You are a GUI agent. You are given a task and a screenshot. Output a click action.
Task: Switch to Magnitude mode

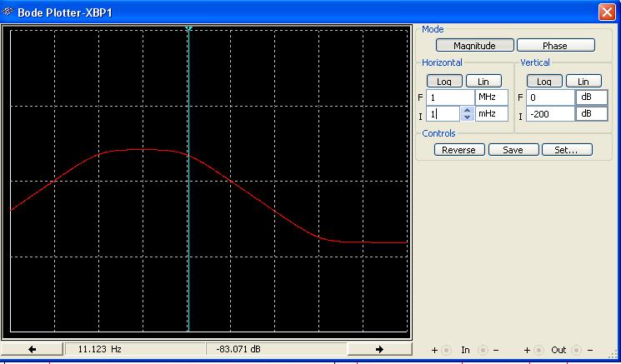point(474,46)
